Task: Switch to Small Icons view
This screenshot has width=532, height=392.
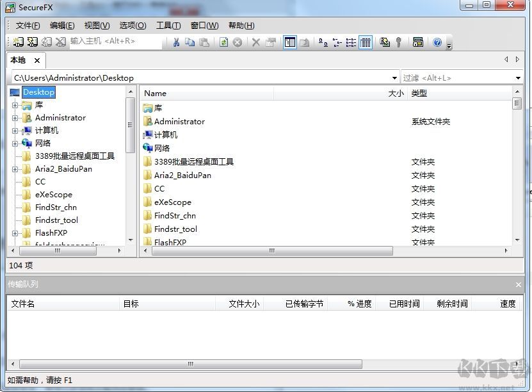Action: [337, 42]
